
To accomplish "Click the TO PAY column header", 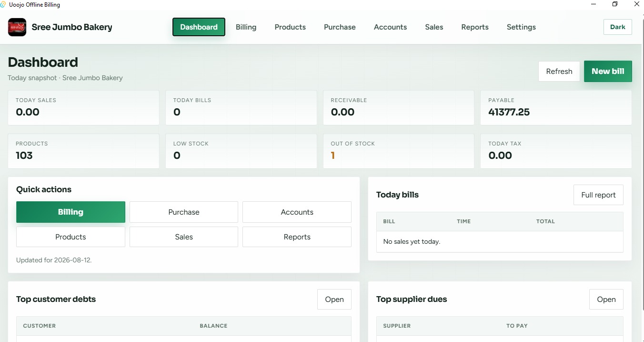I will click(x=517, y=326).
